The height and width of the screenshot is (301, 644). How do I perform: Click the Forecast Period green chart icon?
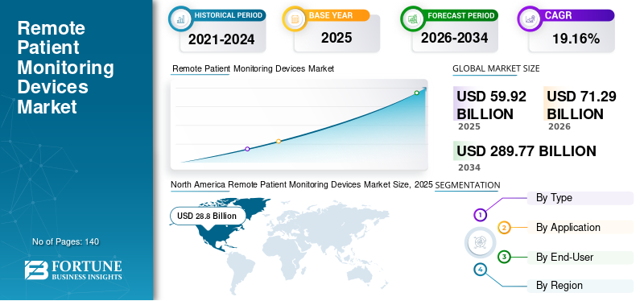click(x=412, y=19)
